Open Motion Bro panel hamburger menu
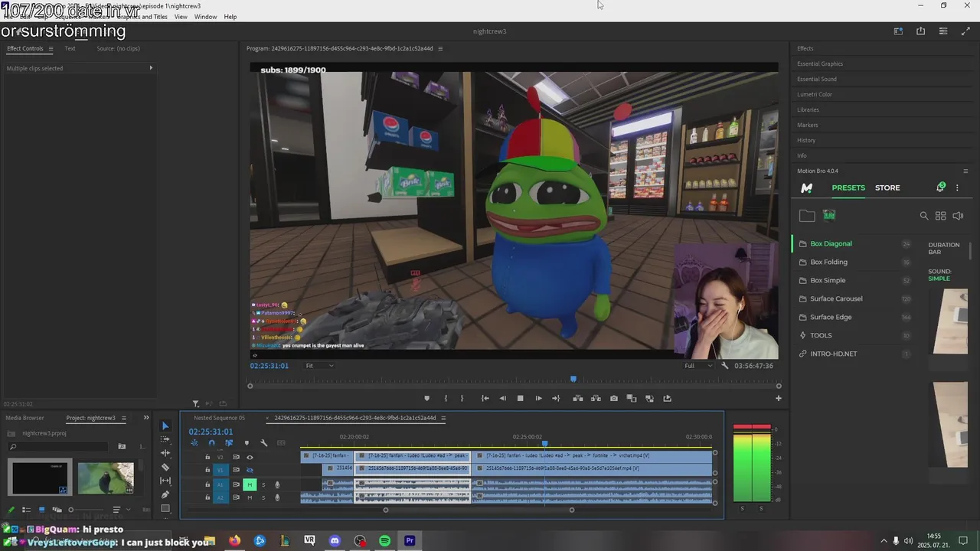Viewport: 980px width, 551px height. click(965, 171)
